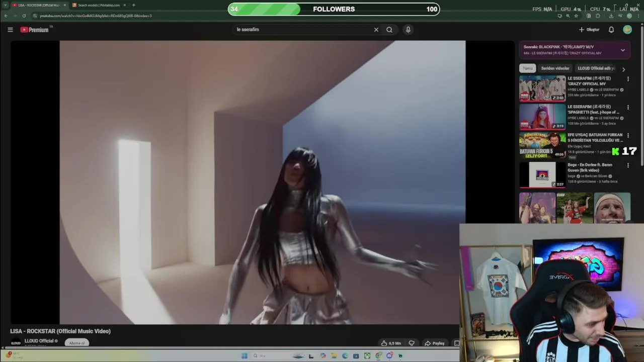Screen dimensions: 644x362
Task: Open the YouTube account avatar menu
Action: (627, 30)
